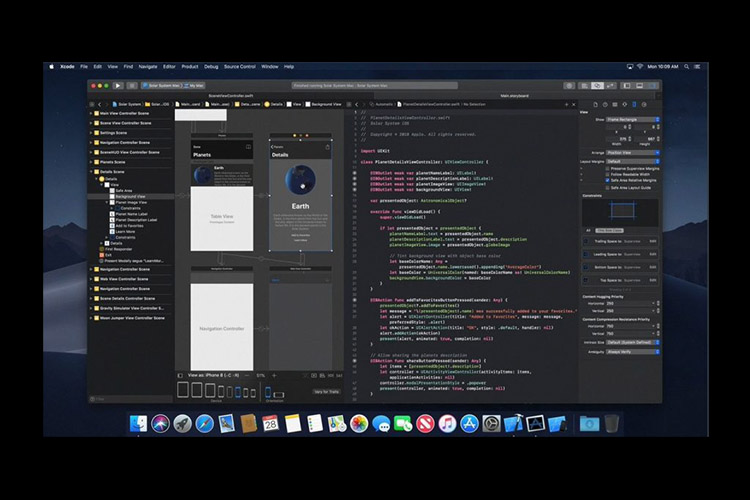Open the Connections inspector tab

point(644,104)
